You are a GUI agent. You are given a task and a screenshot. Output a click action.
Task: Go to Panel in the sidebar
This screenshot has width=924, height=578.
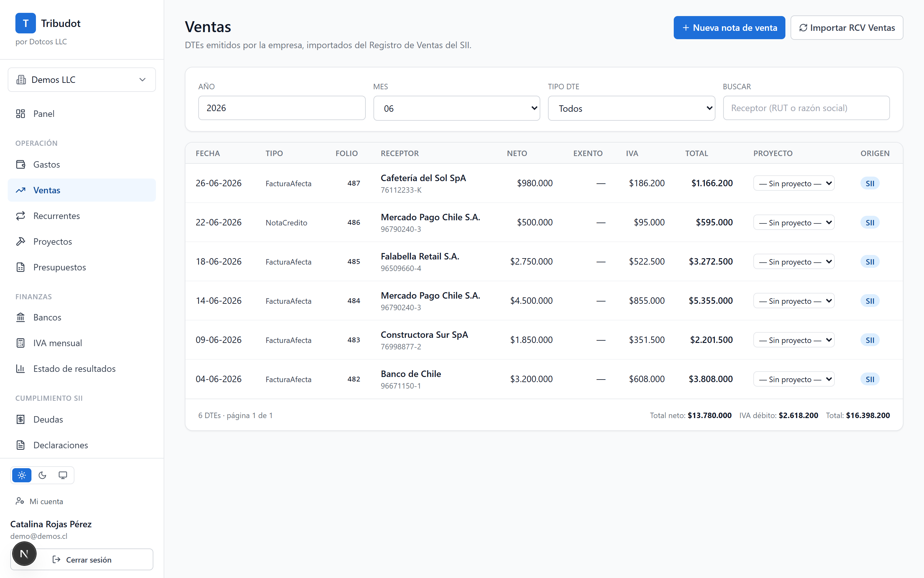(82, 114)
